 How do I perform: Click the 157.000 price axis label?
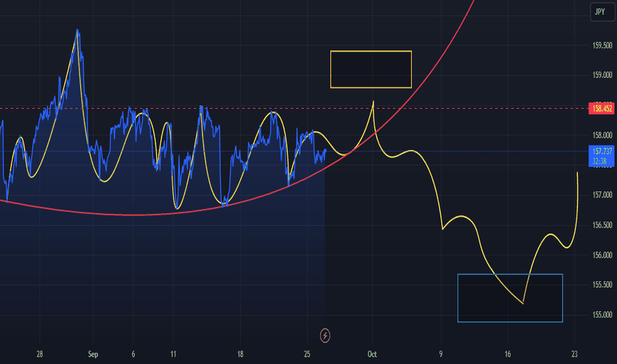point(602,195)
